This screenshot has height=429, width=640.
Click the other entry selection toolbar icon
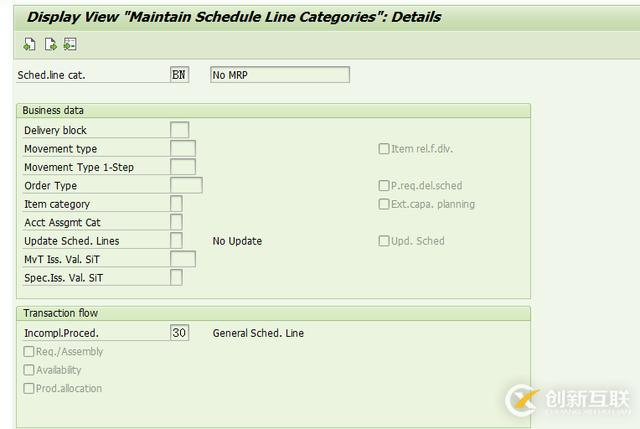(69, 44)
